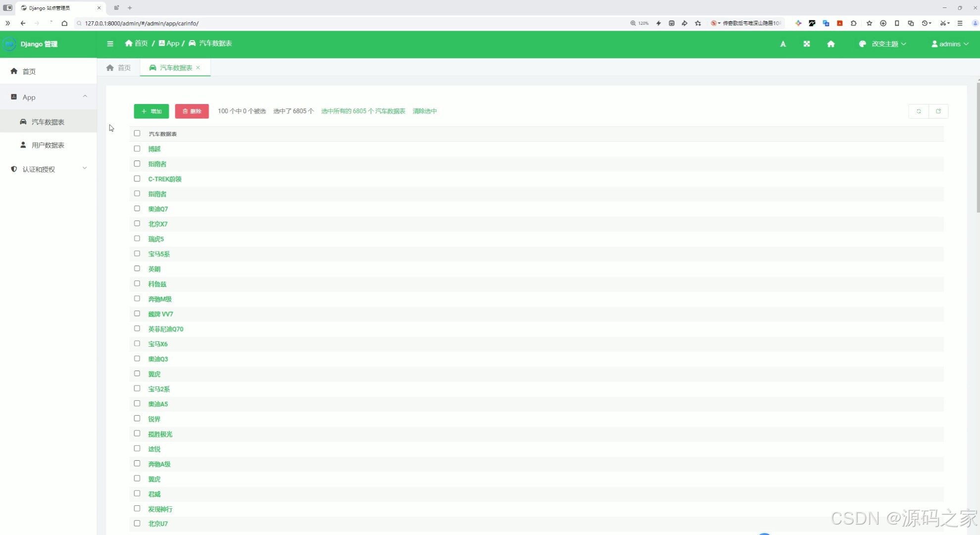
Task: Toggle fullscreen with the expand icon
Action: tap(807, 44)
